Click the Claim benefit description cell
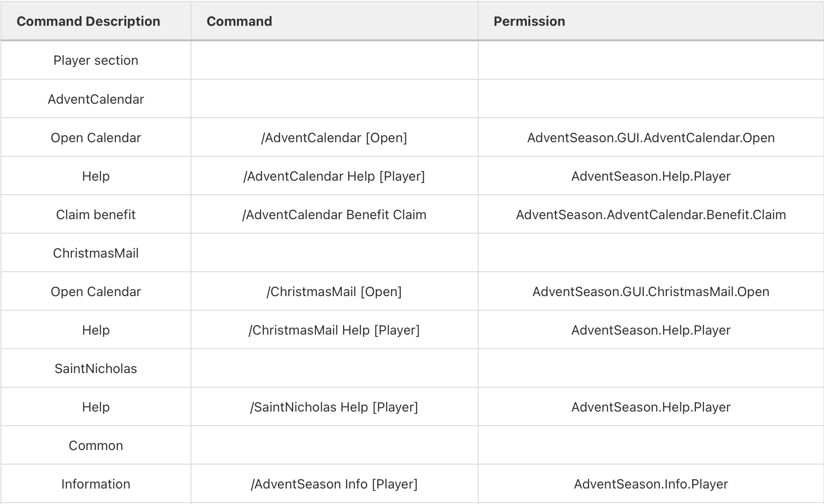This screenshot has height=504, width=824. [x=96, y=214]
